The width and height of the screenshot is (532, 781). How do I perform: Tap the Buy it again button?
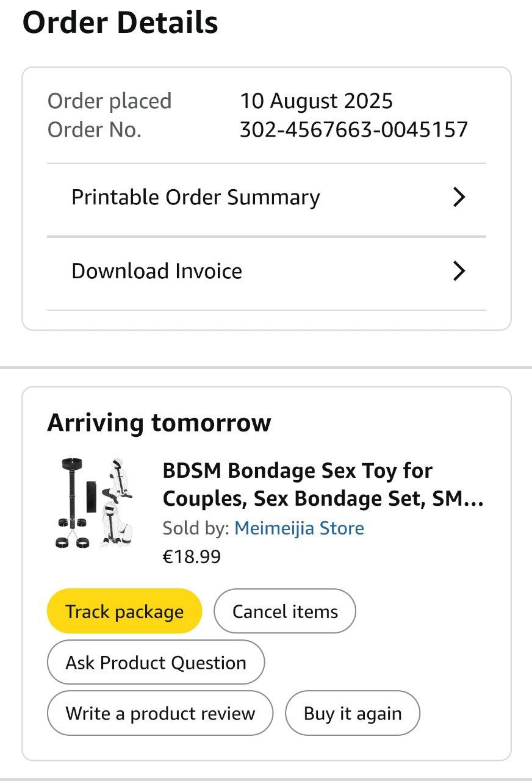pos(353,713)
